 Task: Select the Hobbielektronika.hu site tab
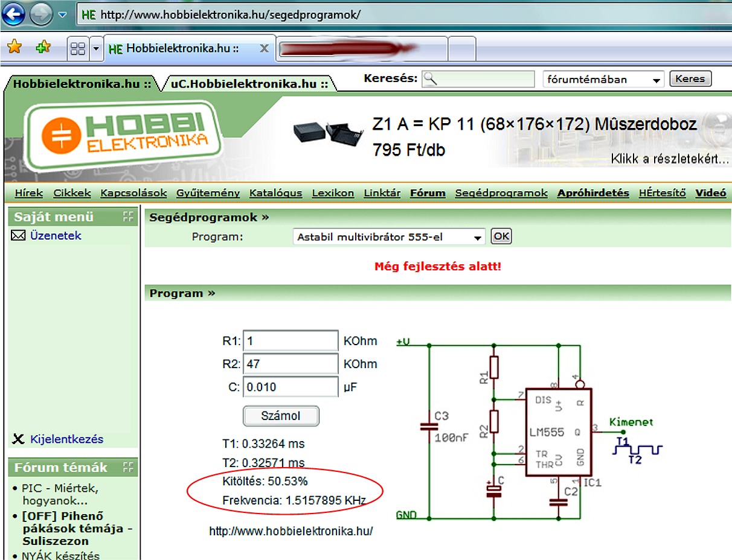tap(82, 84)
